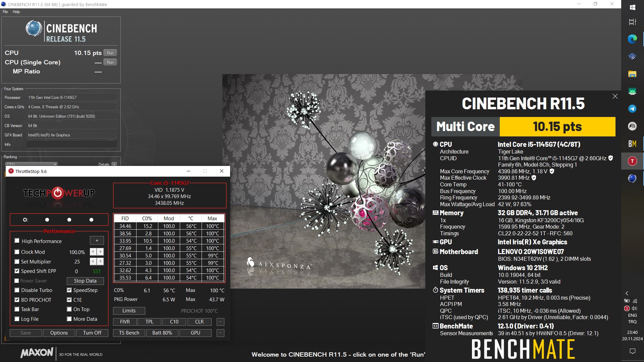
Task: Open the Android emulator taskbar icon
Action: [x=632, y=91]
